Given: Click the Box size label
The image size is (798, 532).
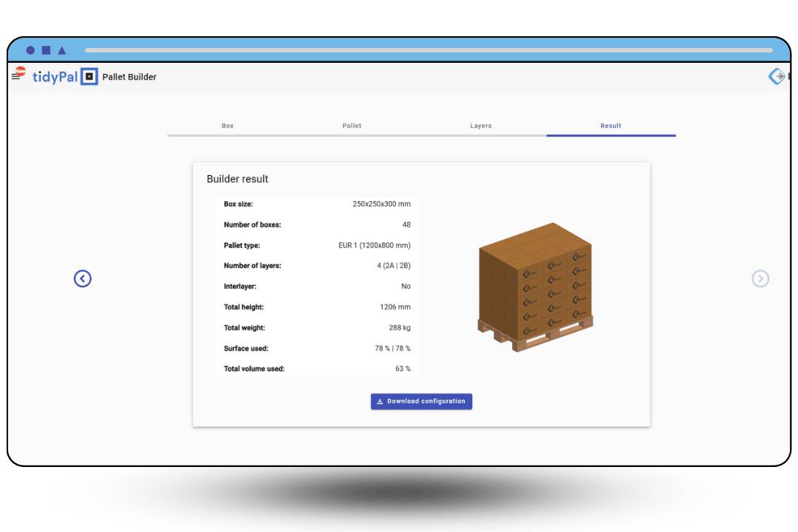Looking at the screenshot, I should 238,204.
